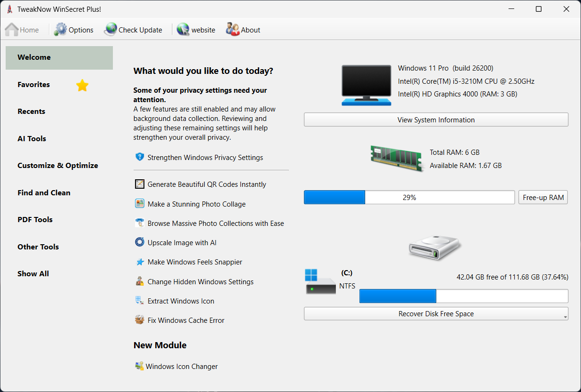The width and height of the screenshot is (581, 392).
Task: Click the computer monitor image
Action: pos(366,86)
